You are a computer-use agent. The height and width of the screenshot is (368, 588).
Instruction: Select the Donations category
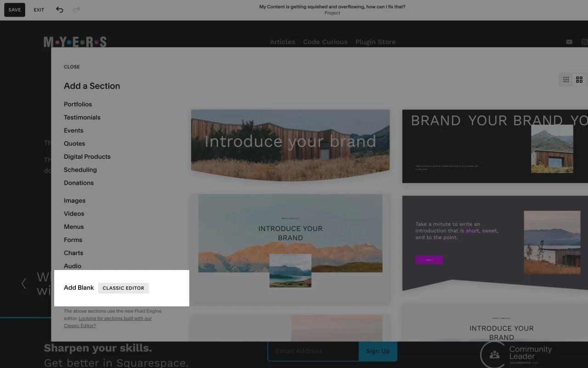click(79, 183)
